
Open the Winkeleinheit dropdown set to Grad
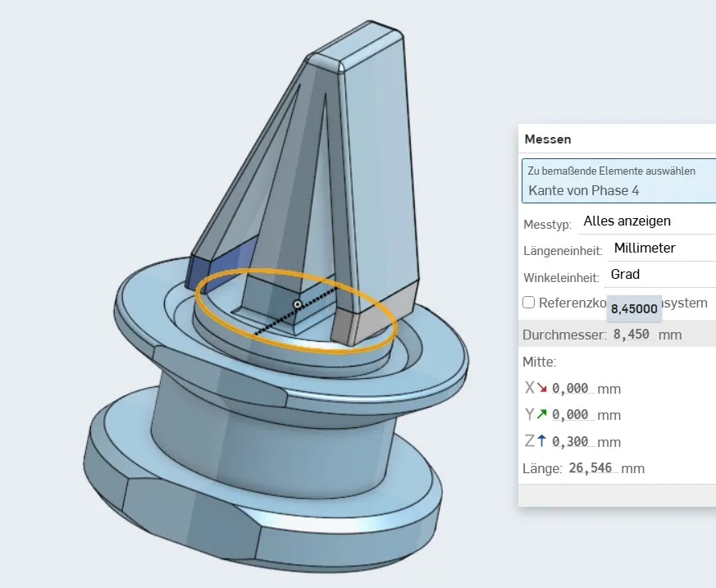point(660,275)
